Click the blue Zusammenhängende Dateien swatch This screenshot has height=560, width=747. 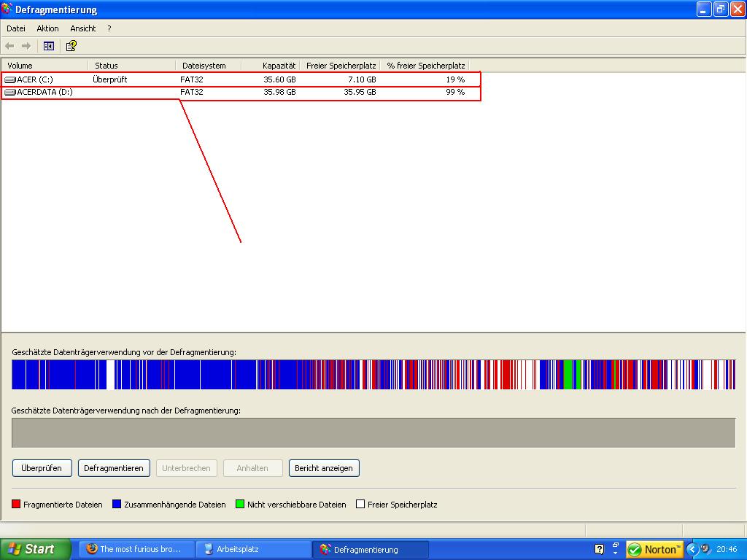[x=117, y=504]
